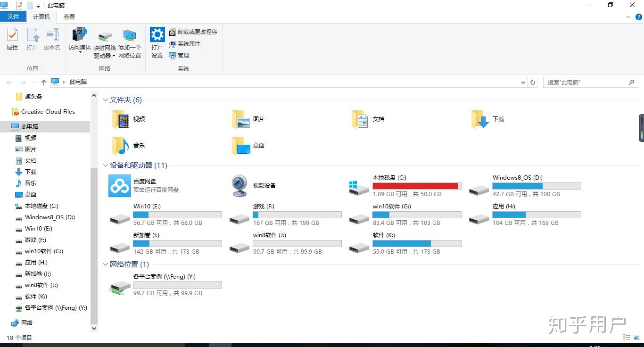
Task: Click the 打开 (Open) ribbon icon
Action: point(32,40)
